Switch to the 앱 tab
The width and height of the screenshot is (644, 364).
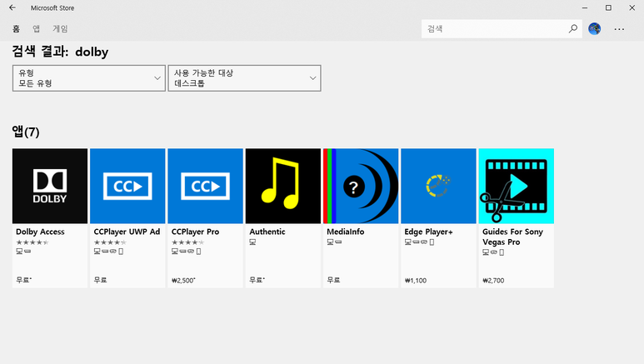coord(36,29)
